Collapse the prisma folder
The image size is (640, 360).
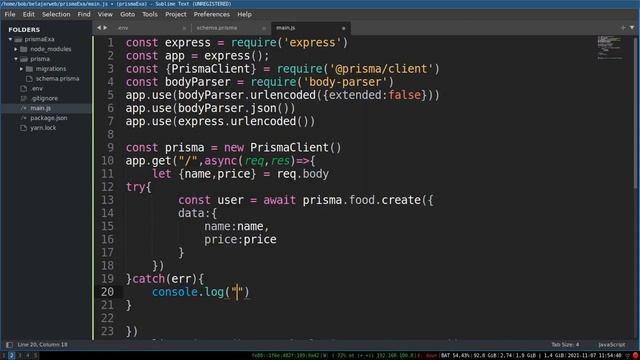16,59
